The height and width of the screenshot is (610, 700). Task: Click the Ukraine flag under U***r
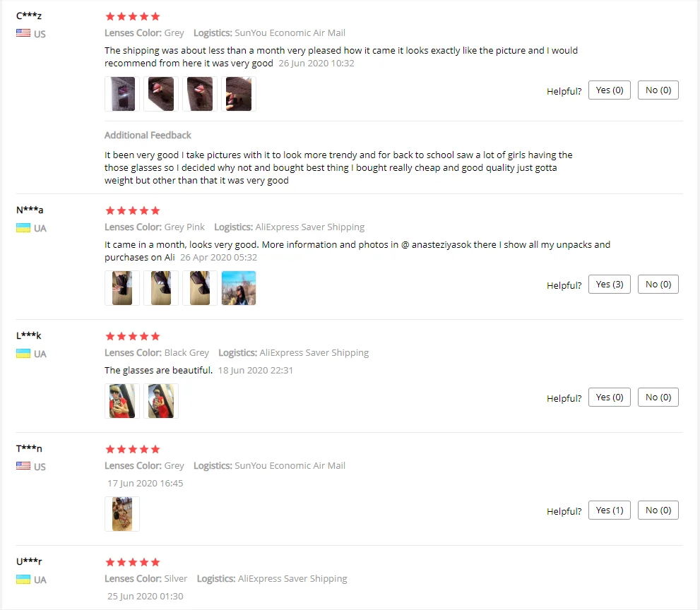[23, 579]
